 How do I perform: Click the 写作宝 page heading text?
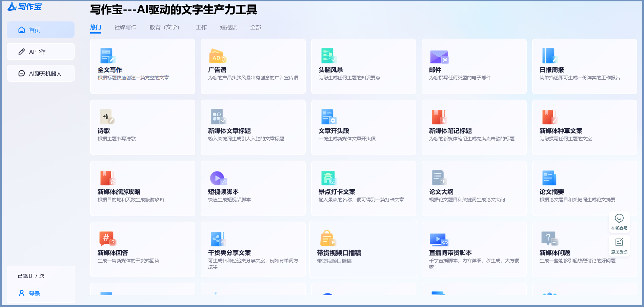coord(174,9)
